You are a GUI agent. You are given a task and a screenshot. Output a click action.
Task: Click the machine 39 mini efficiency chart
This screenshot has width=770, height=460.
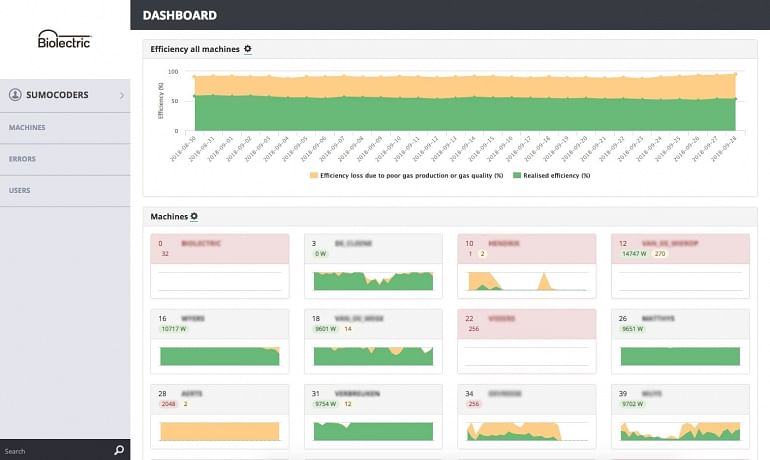pyautogui.click(x=679, y=430)
